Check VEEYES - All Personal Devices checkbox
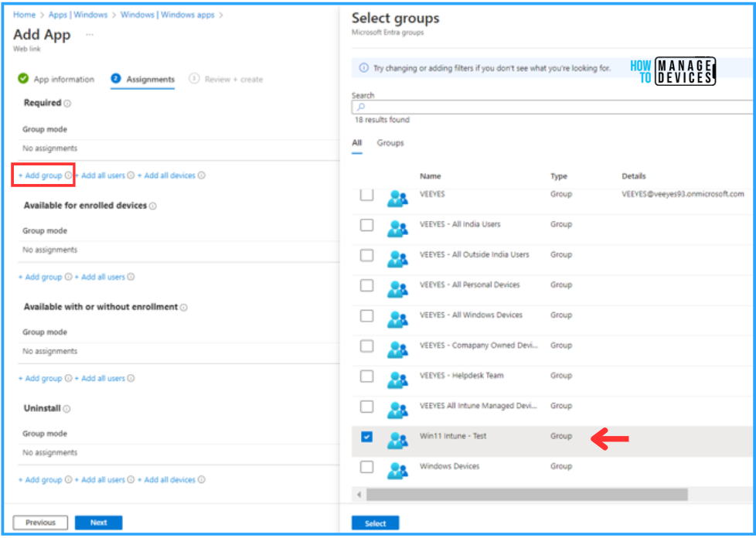Image resolution: width=756 pixels, height=538 pixels. pos(367,285)
